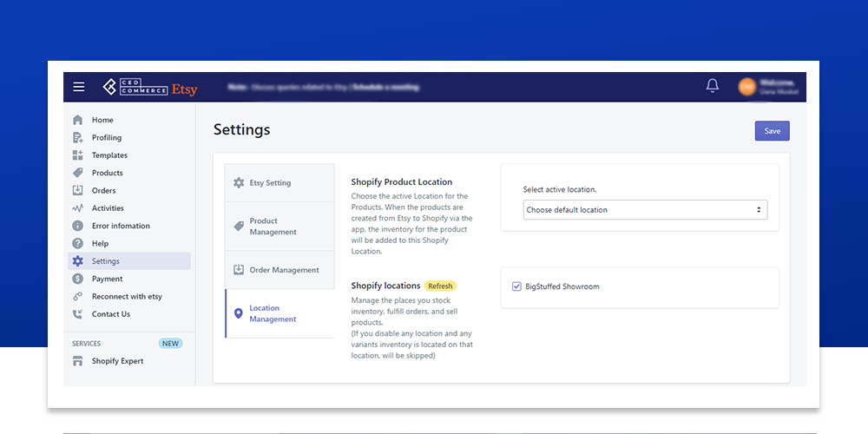Click the Reconnect with etsy link icon

coord(77,297)
